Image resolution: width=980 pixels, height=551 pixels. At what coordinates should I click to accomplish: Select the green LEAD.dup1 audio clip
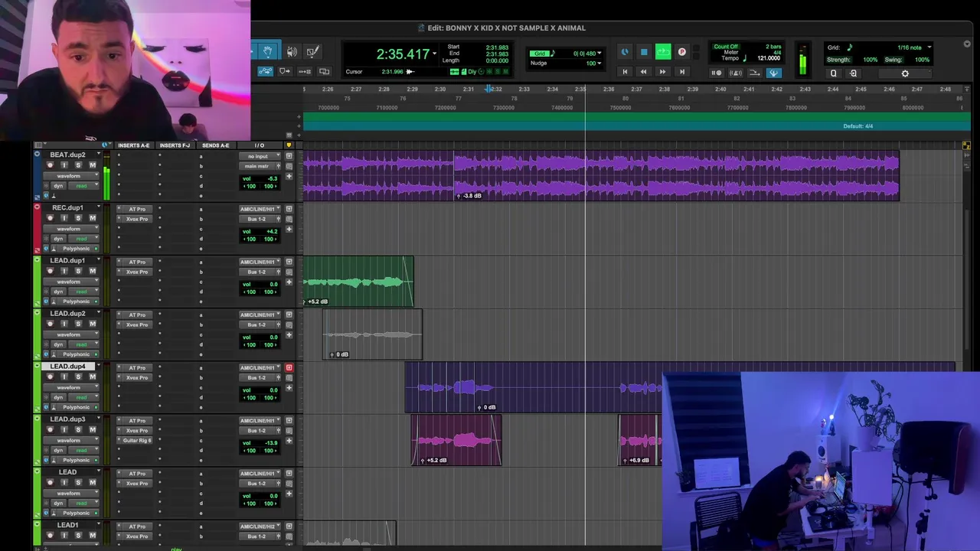(x=358, y=282)
